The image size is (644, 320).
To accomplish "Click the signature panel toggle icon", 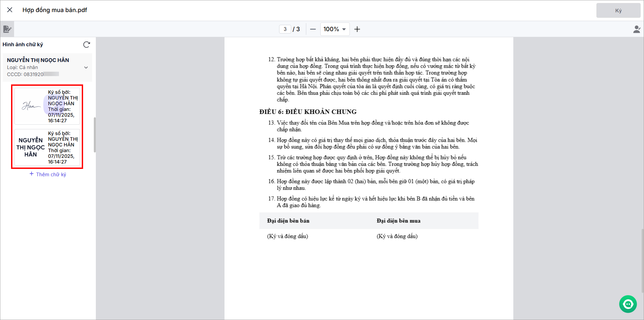I will 7,29.
